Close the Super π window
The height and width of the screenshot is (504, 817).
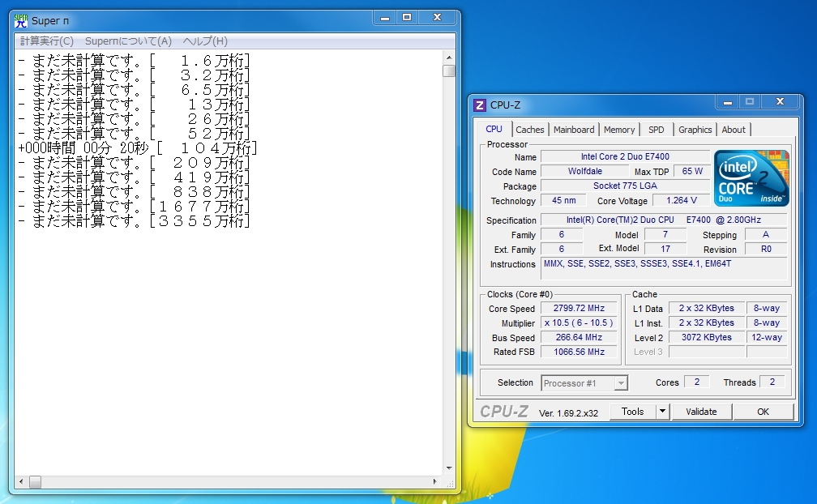(437, 17)
